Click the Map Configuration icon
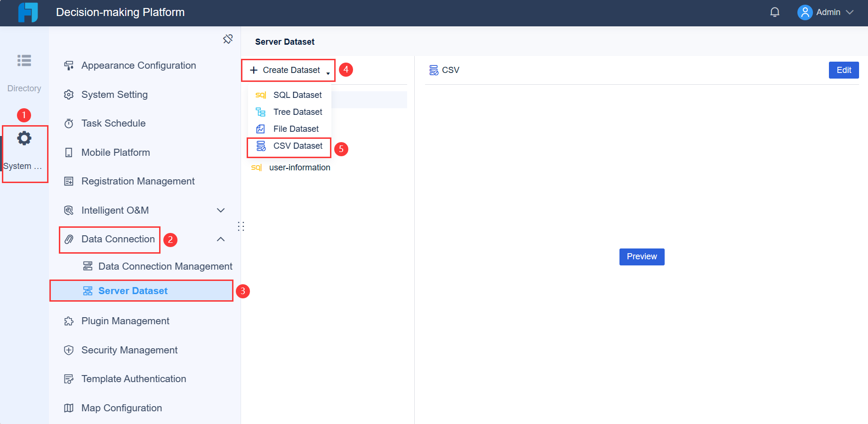The image size is (868, 424). tap(69, 408)
